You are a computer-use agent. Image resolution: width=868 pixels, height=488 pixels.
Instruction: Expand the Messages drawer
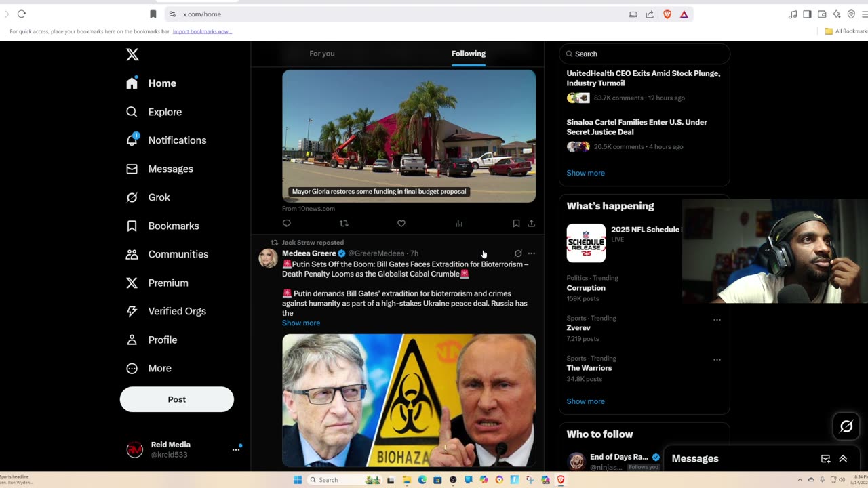pos(843,459)
